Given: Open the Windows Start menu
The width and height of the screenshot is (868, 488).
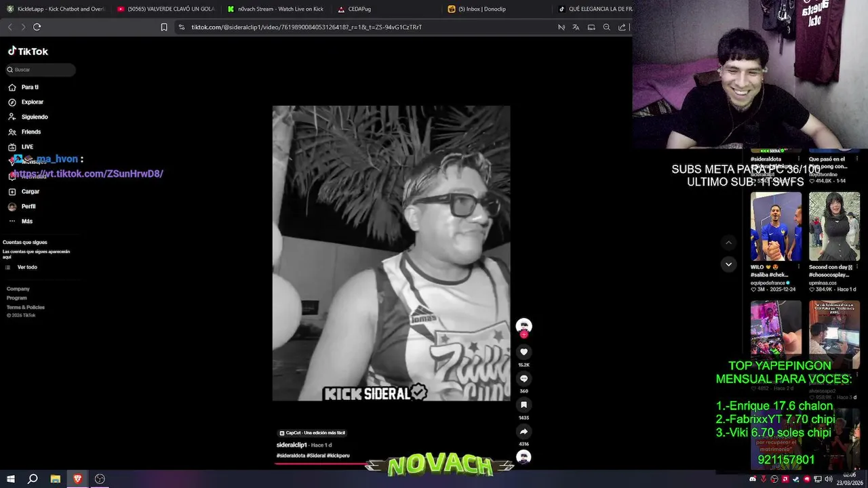Looking at the screenshot, I should [9, 479].
